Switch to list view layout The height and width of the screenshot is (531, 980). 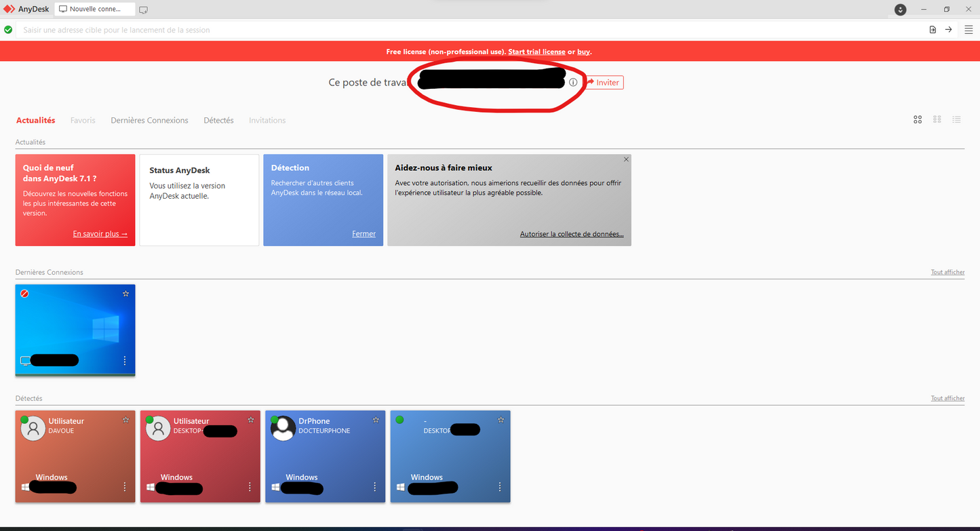coord(956,120)
